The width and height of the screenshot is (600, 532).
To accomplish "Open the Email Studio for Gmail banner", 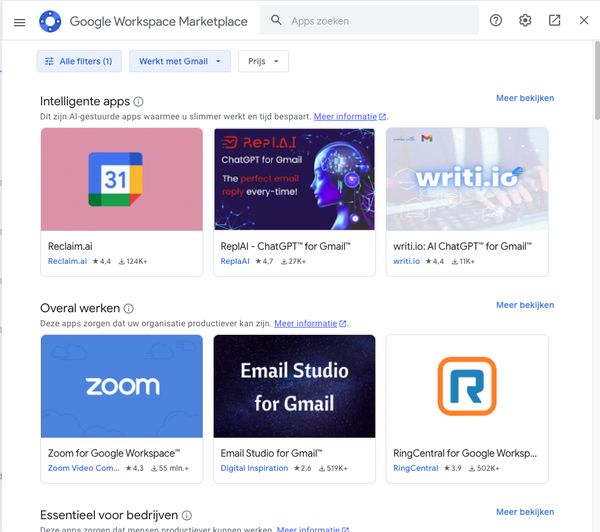I will [294, 386].
